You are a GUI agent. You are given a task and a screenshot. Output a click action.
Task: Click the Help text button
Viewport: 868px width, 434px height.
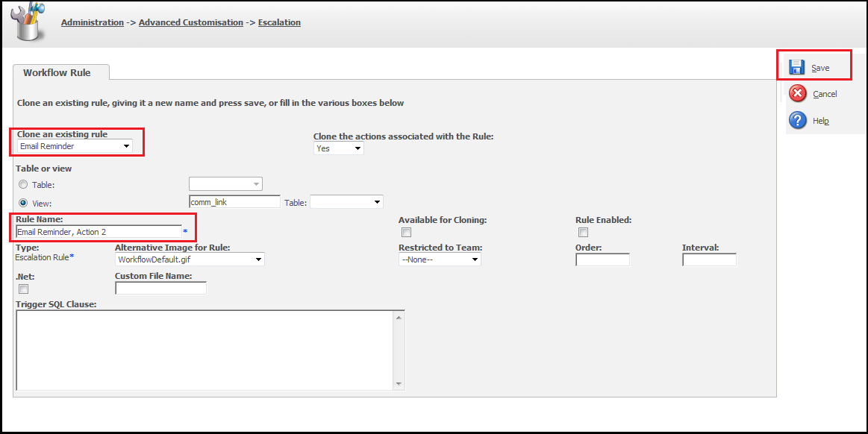click(x=820, y=121)
